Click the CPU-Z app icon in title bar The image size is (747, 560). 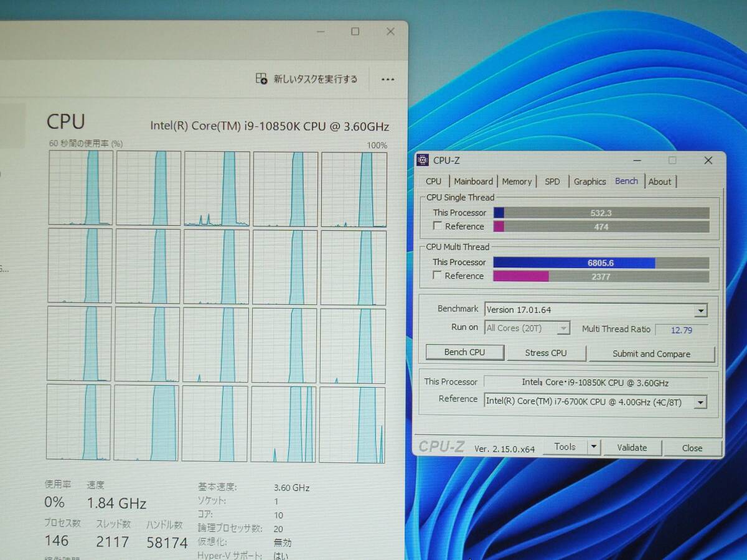(x=423, y=161)
